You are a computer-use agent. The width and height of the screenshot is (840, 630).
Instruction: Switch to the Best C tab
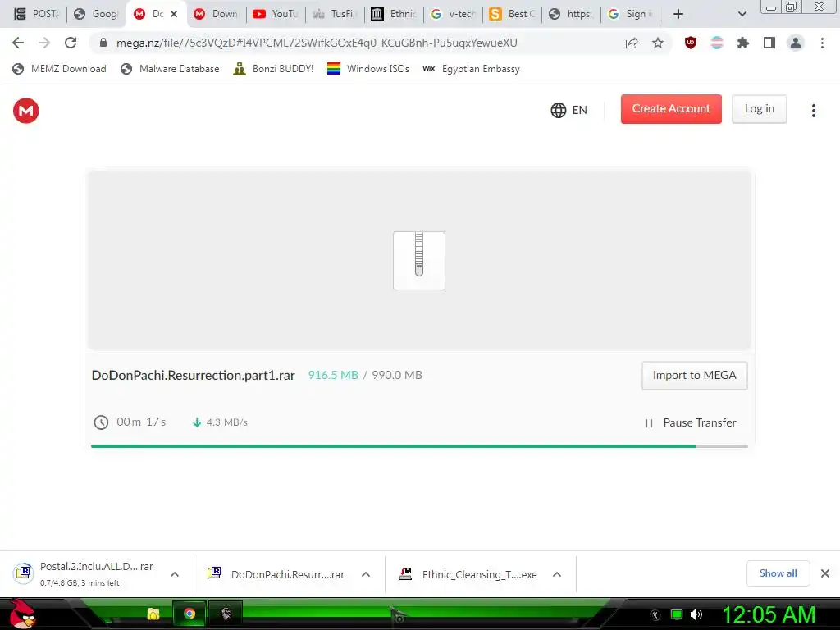pos(512,14)
